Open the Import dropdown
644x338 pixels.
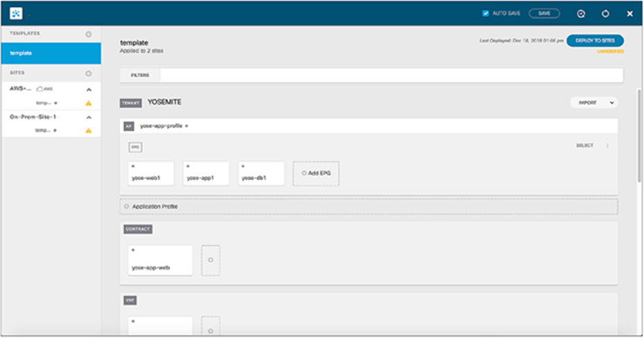point(594,103)
